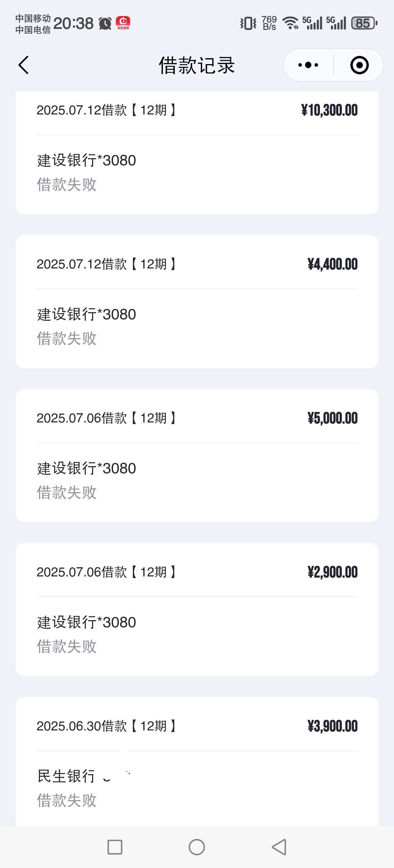
Task: Tap 建设银行*3080 in the ¥5,000.00 record
Action: (86, 468)
